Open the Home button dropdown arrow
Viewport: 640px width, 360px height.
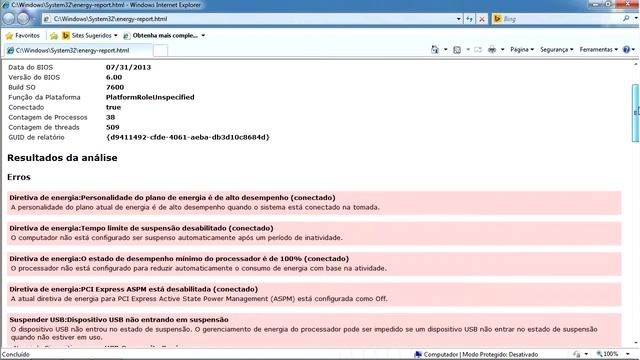[445, 49]
